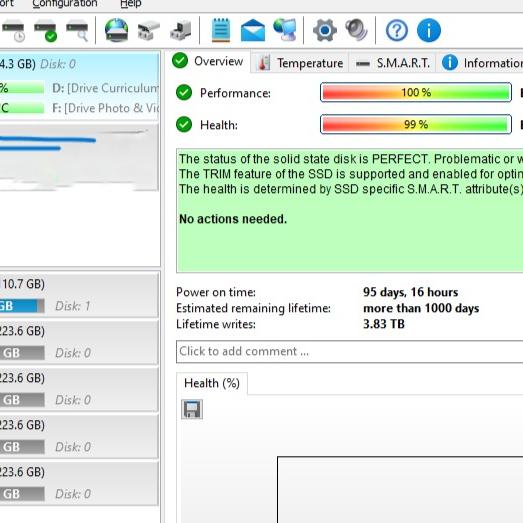Click the disk with magnifier icon

[77, 31]
